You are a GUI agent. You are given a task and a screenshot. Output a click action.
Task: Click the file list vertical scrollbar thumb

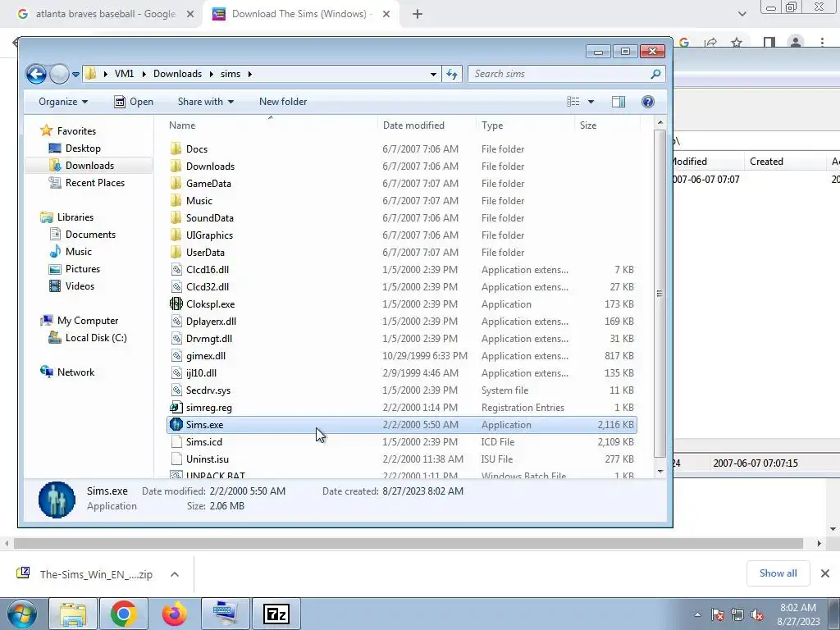pyautogui.click(x=660, y=294)
